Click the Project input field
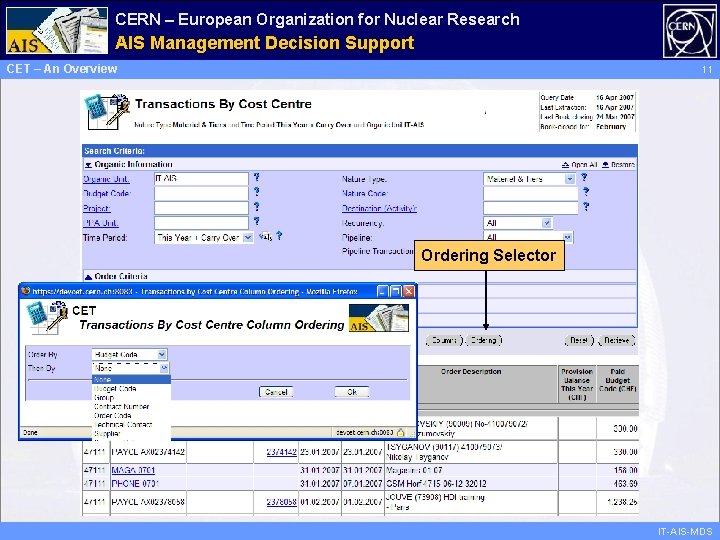720x540 pixels. point(201,208)
